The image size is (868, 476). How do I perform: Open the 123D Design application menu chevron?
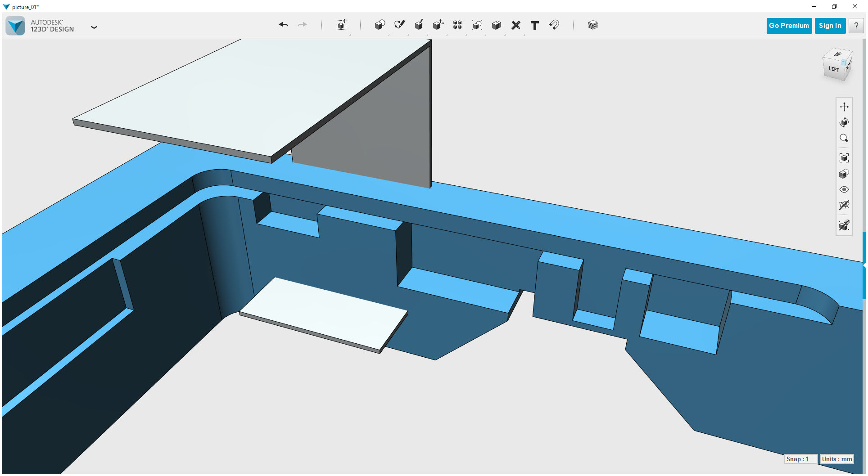tap(94, 27)
